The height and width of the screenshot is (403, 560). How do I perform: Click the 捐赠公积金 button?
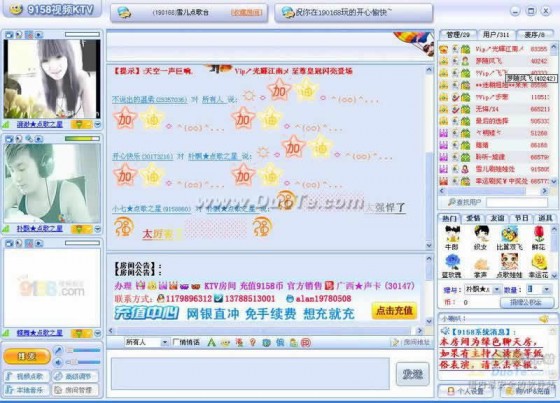(x=527, y=302)
